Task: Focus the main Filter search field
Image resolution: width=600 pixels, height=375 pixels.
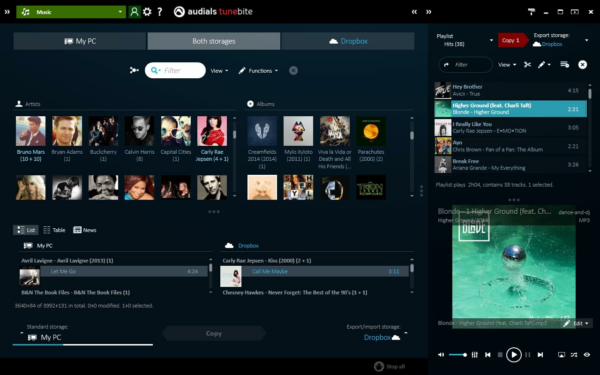Action: (x=175, y=70)
